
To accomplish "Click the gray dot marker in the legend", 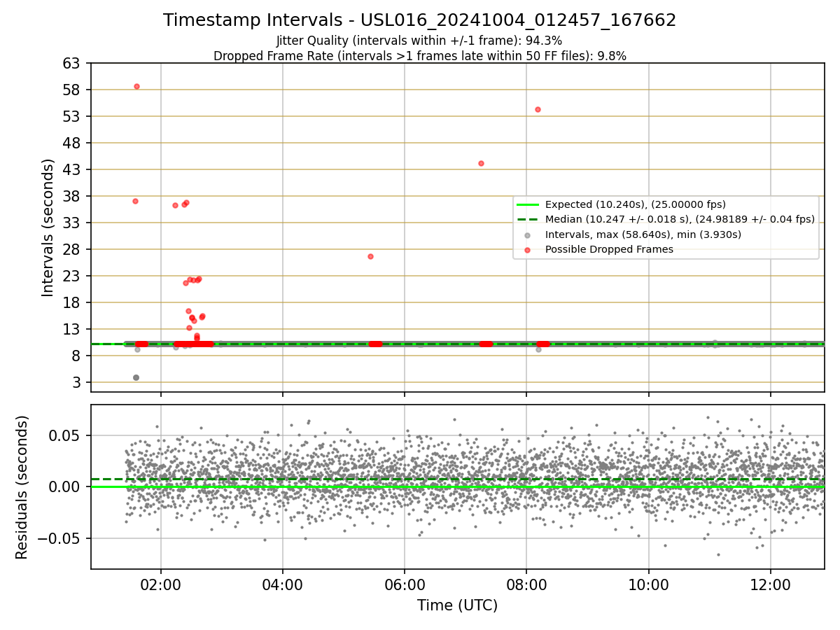I will click(528, 234).
